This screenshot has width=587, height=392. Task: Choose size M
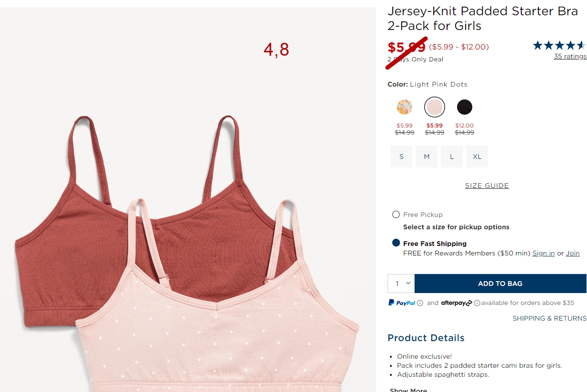(x=427, y=157)
